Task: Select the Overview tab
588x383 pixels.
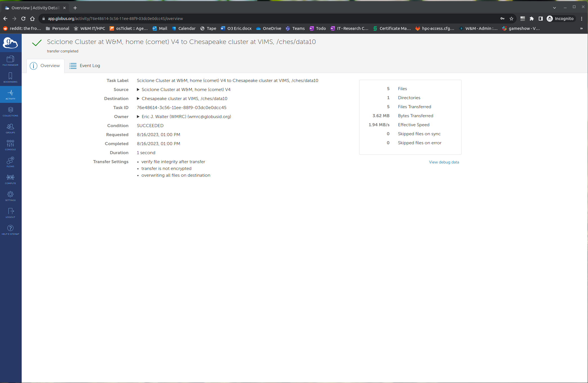Action: click(x=45, y=66)
